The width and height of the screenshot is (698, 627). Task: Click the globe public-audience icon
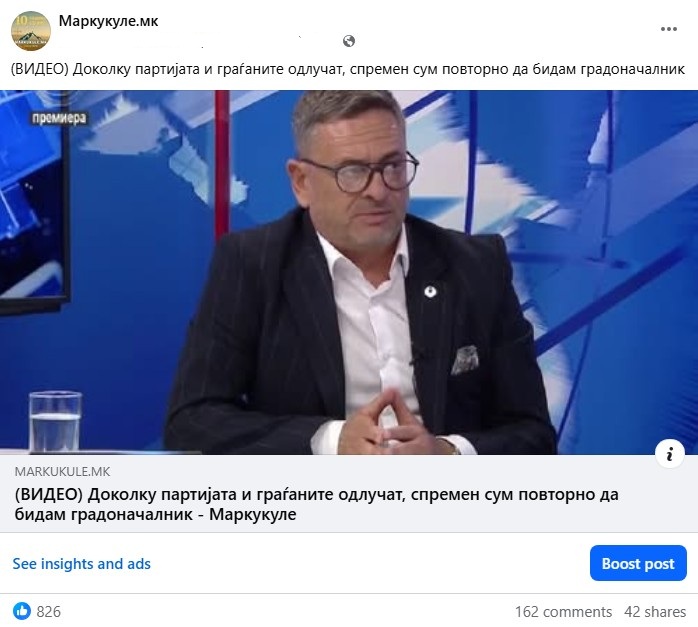tap(349, 41)
